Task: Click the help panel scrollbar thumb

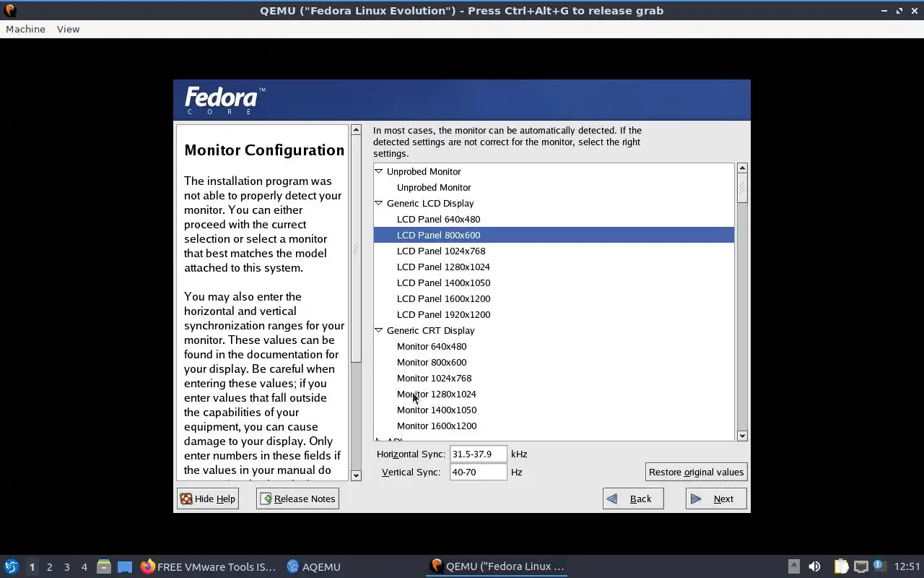Action: tap(356, 249)
